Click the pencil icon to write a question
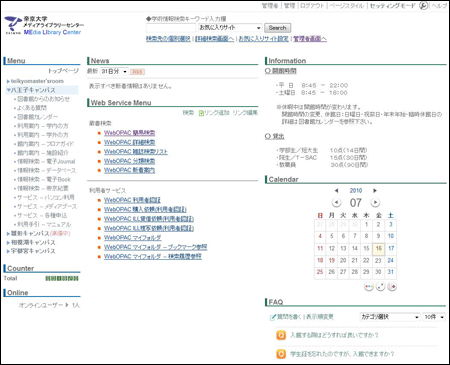The width and height of the screenshot is (450, 365). 273,317
